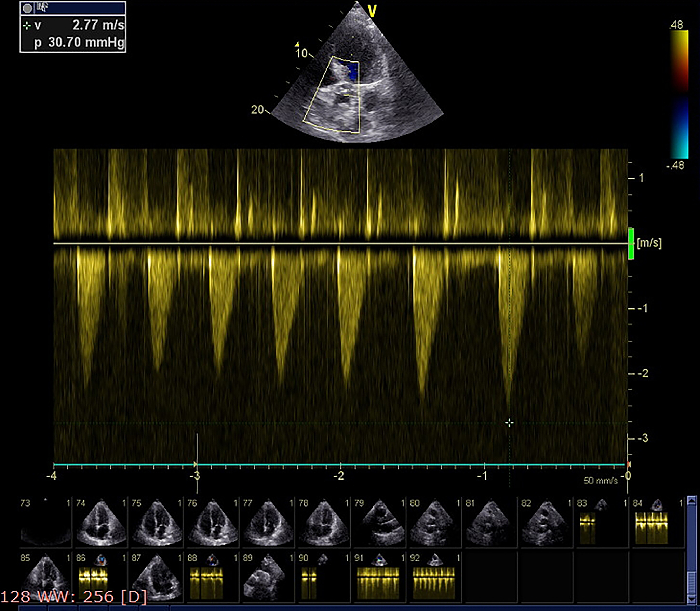The height and width of the screenshot is (611, 700).
Task: Select the color Doppler velocity scale bar
Action: pos(679,94)
